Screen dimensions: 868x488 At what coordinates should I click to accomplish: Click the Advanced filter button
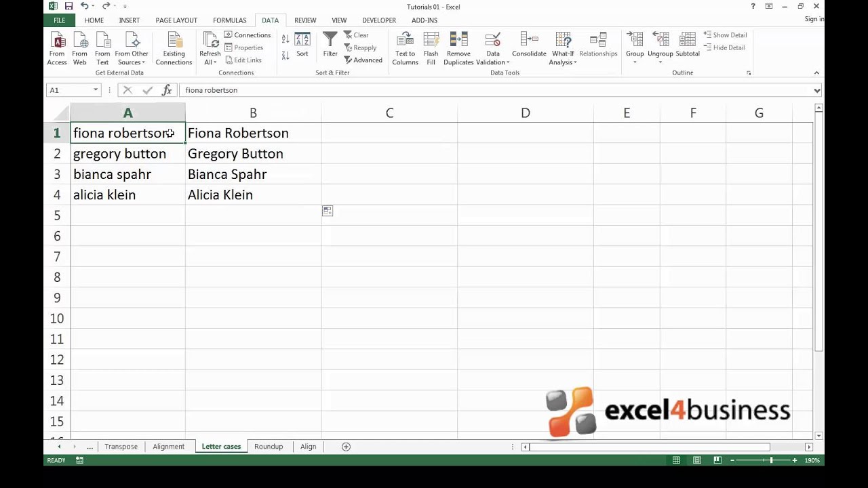tap(363, 60)
